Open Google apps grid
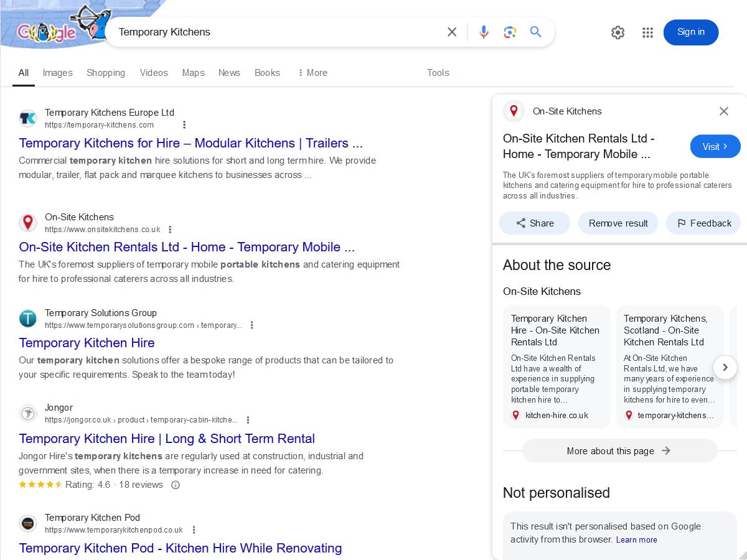747x560 pixels. tap(647, 32)
